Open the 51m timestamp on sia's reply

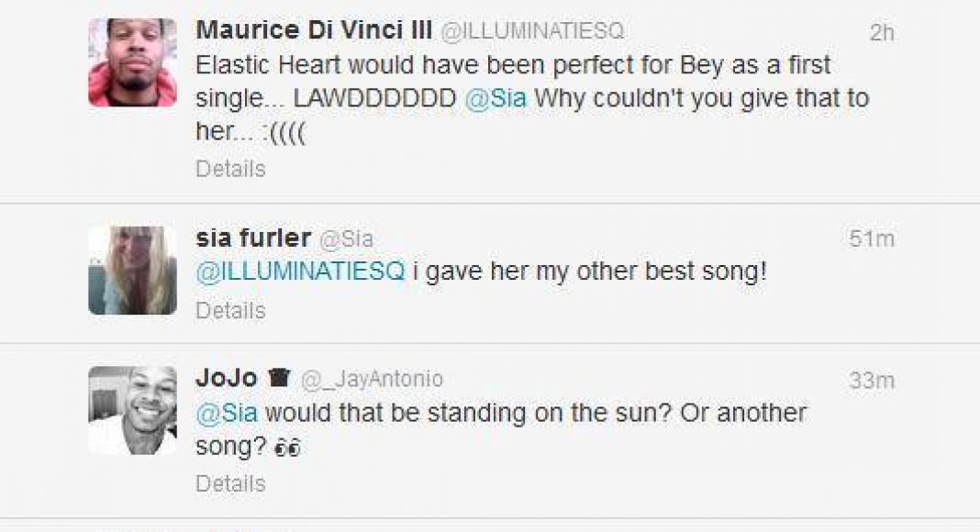click(x=871, y=239)
